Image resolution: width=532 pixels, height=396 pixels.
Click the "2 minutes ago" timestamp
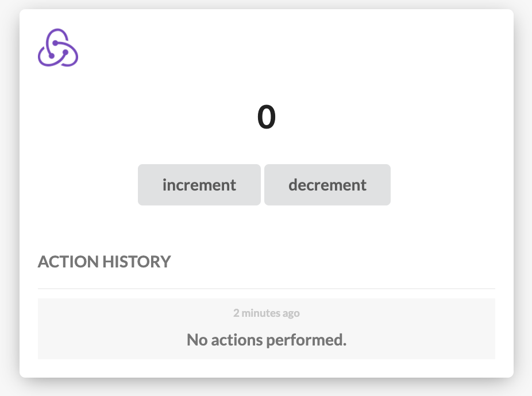(x=267, y=313)
